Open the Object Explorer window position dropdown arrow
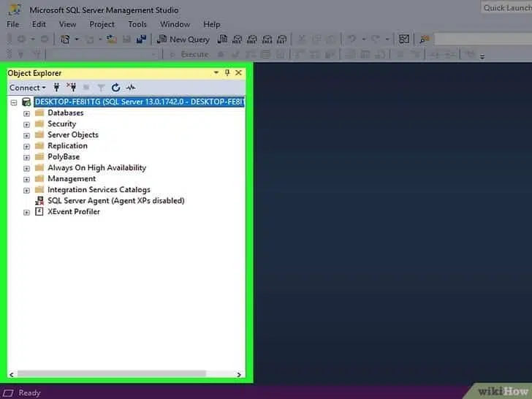 pos(216,73)
